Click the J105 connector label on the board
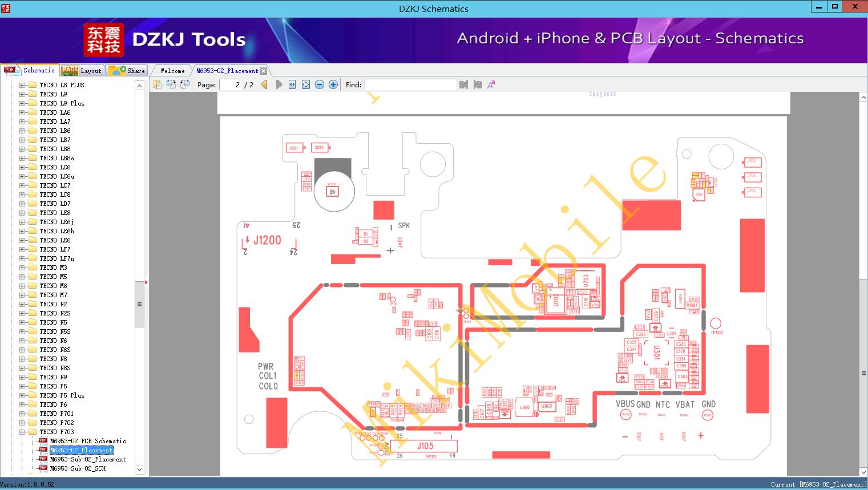Screen dimensions: 868x490 [425, 446]
